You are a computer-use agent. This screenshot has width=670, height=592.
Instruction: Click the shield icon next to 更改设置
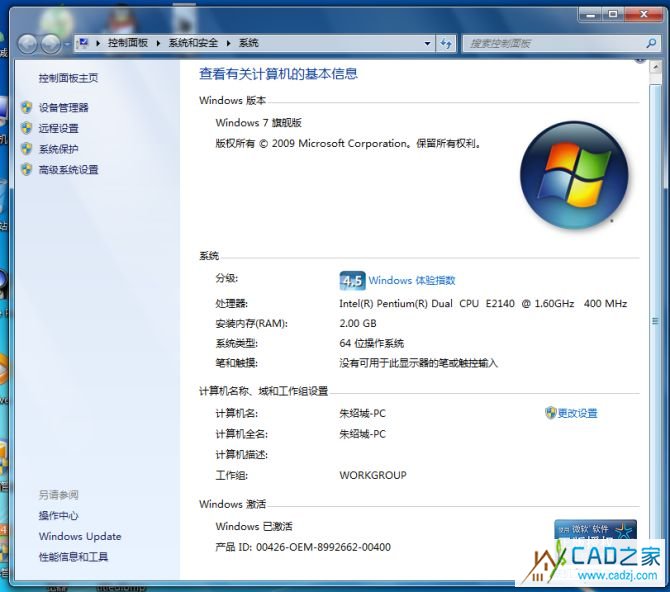[x=550, y=413]
